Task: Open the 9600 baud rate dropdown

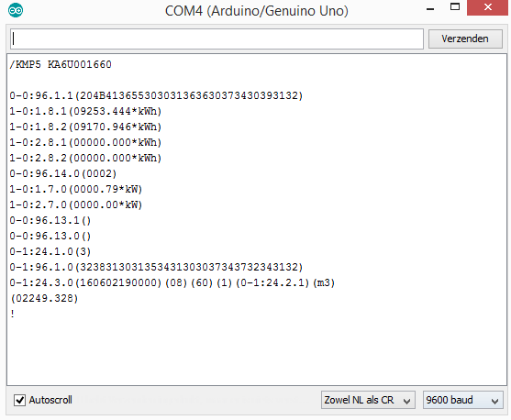Action: pos(462,400)
